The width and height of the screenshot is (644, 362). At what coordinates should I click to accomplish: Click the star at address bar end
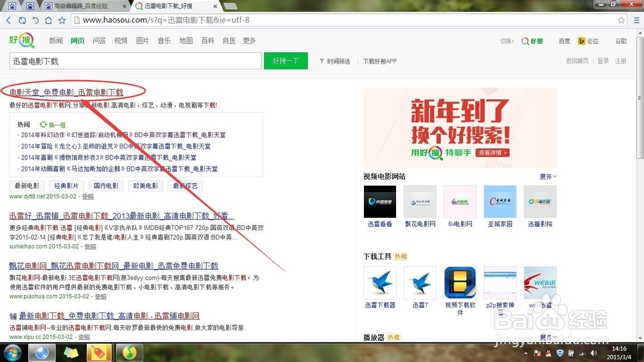click(x=621, y=20)
